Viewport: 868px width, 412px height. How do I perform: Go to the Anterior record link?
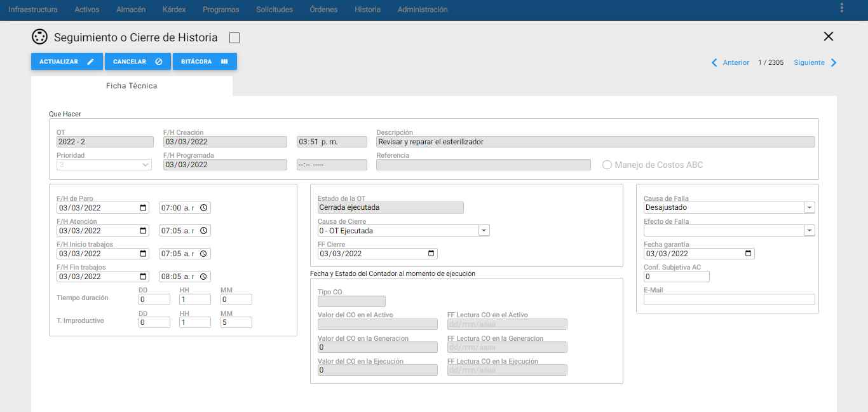click(736, 62)
